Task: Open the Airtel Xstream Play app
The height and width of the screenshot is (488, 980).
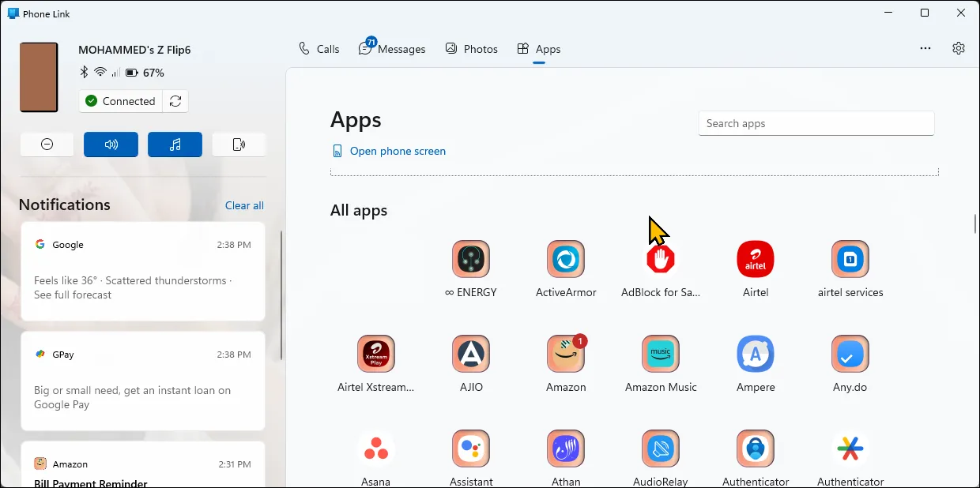Action: point(376,354)
